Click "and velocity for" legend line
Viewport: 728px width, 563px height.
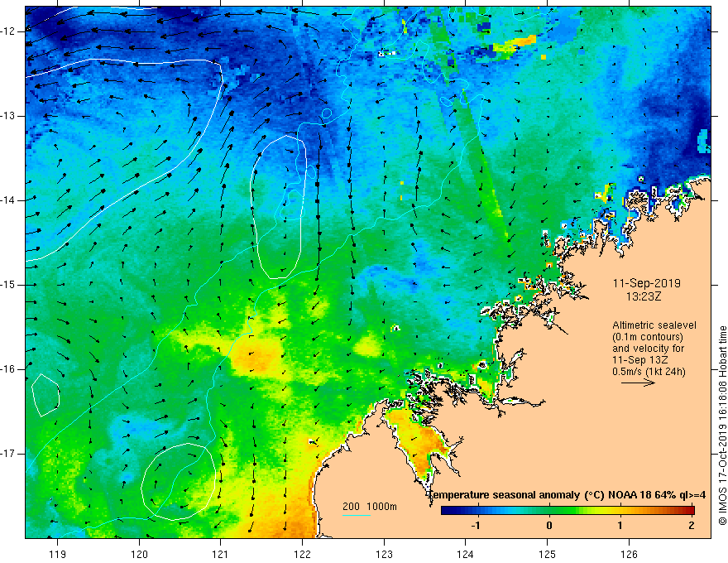[x=648, y=349]
